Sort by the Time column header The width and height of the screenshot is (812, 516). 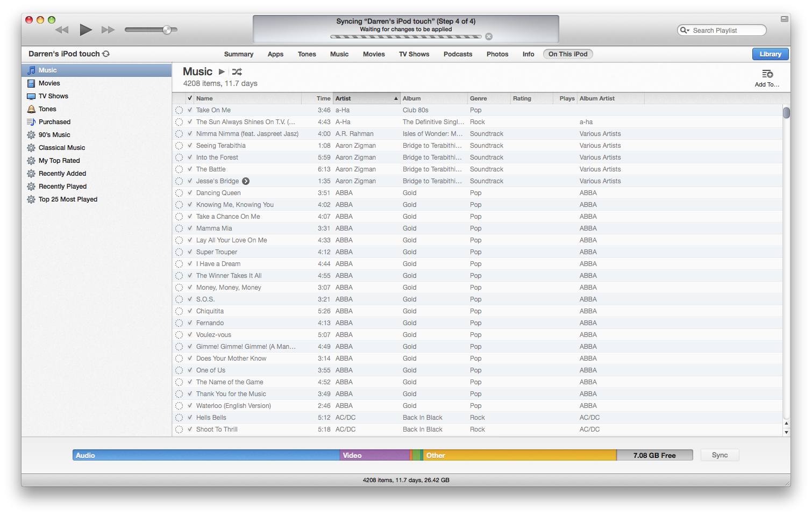tap(317, 98)
